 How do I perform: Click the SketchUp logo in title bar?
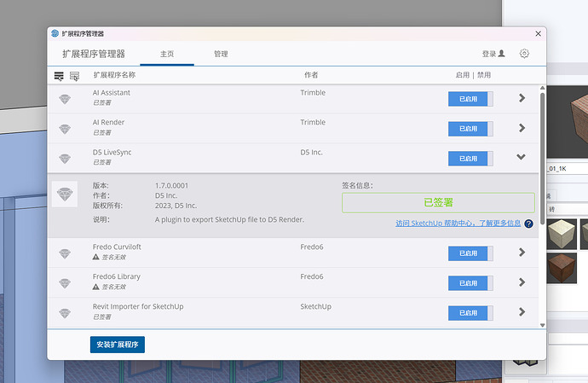(x=55, y=33)
